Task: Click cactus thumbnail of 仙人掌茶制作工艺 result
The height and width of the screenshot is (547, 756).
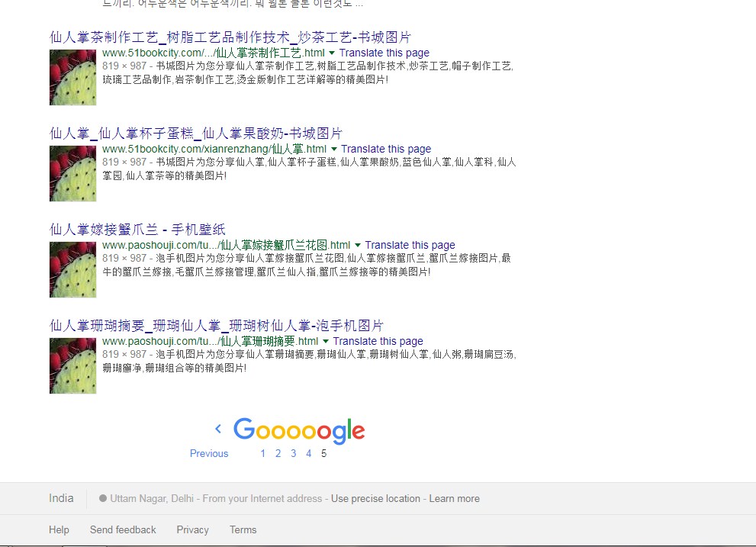Action: 72,77
